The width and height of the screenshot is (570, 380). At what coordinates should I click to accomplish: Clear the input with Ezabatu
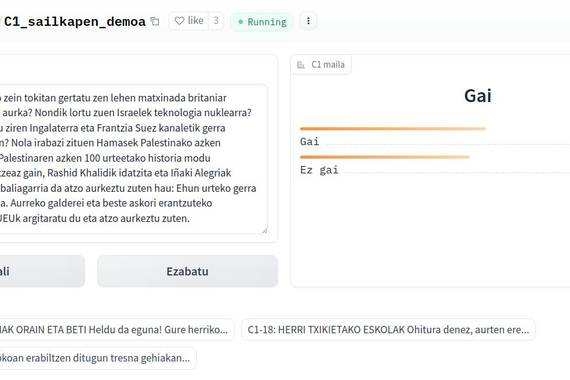pyautogui.click(x=188, y=271)
